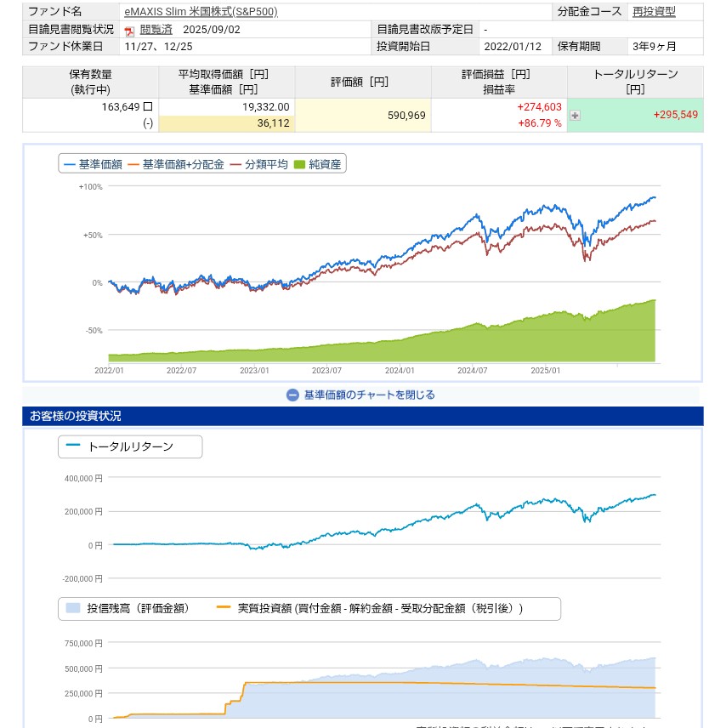Toggle 純資産 legend text label
This screenshot has height=728, width=726.
coord(325,165)
